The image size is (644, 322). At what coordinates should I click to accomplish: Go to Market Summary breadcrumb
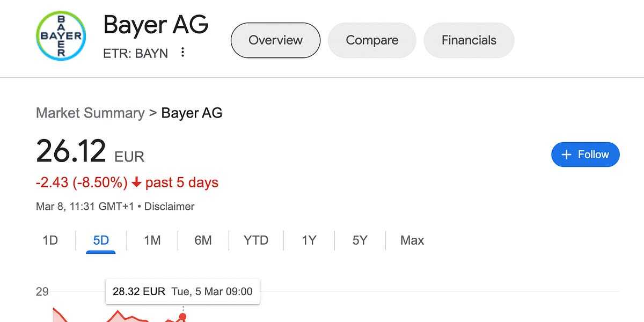coord(90,113)
